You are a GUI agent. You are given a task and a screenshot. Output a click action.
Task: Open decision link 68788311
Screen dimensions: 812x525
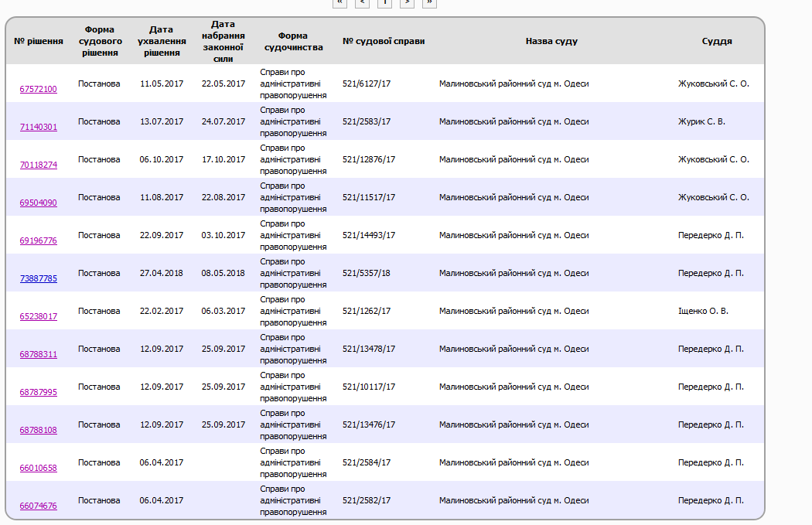tap(38, 354)
